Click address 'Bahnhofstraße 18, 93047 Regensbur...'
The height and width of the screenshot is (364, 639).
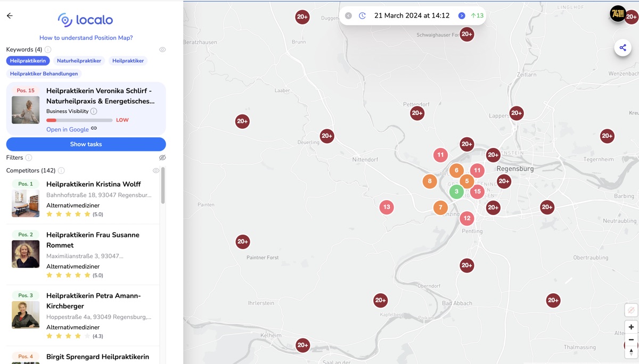pos(99,195)
